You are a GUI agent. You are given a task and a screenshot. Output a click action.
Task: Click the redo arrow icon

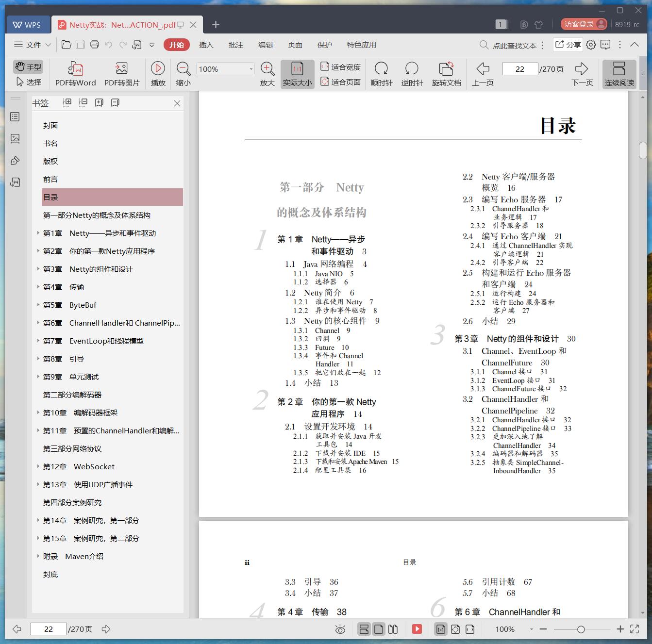coord(123,45)
